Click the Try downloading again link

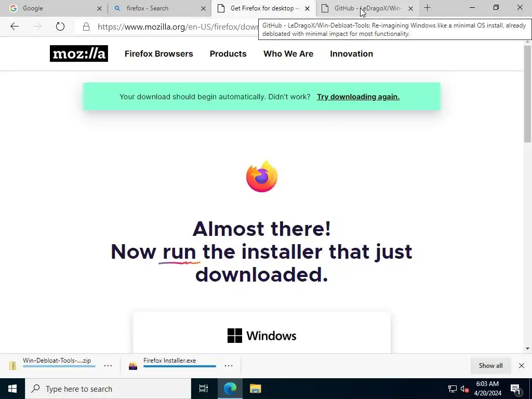click(x=358, y=97)
